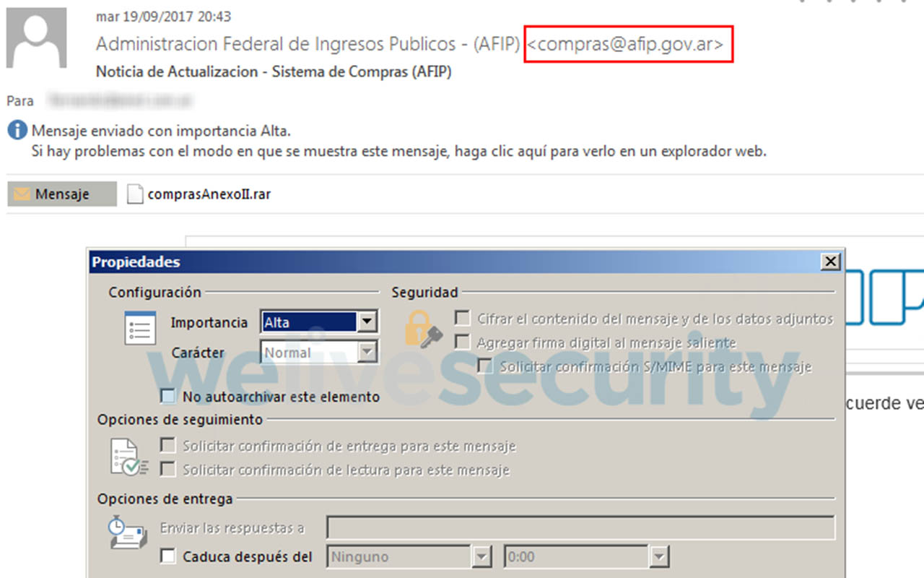
Task: Click the tracking options checklist icon
Action: click(x=129, y=457)
